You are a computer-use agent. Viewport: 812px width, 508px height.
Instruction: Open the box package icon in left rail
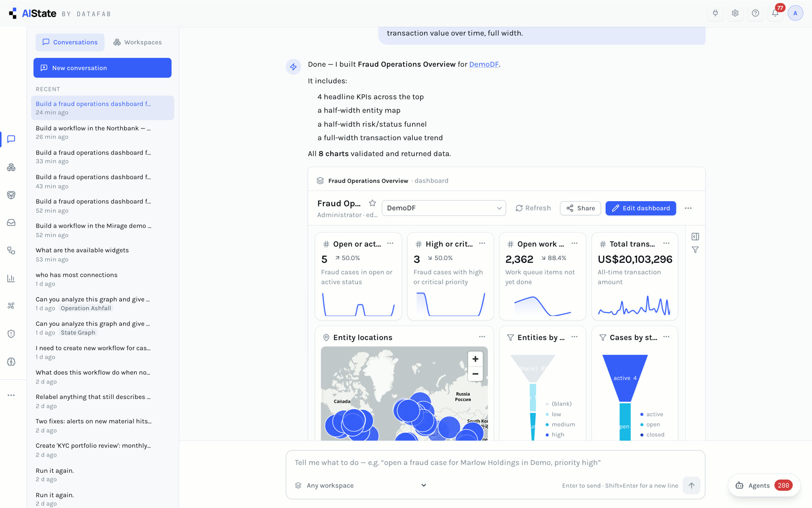tap(11, 195)
